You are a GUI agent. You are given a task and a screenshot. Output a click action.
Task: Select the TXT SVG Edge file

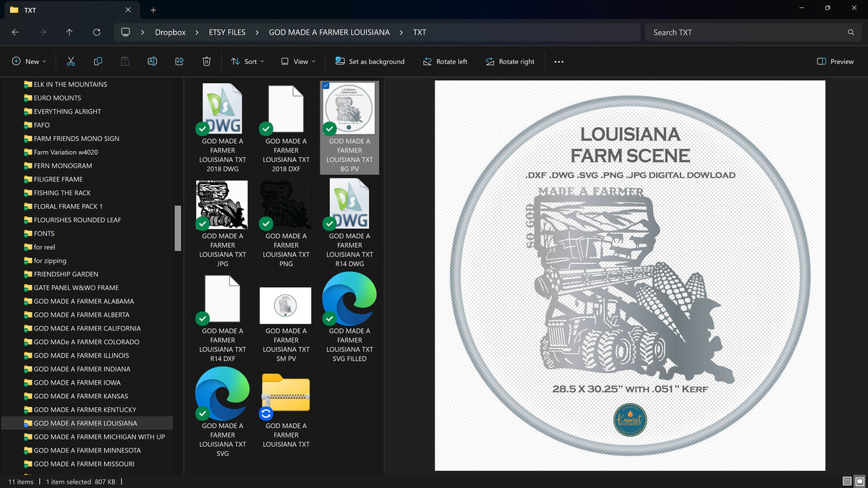coord(223,411)
